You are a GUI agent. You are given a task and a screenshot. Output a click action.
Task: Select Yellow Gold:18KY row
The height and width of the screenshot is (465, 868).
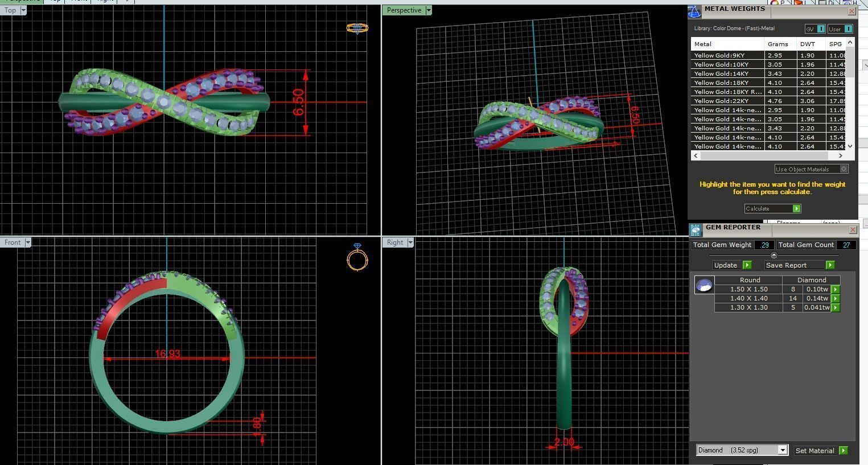click(768, 83)
